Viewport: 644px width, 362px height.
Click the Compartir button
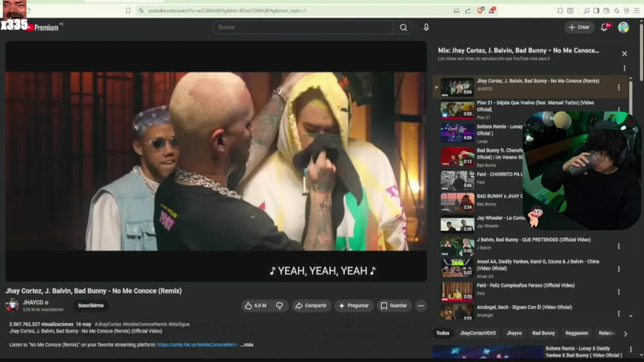coord(311,306)
